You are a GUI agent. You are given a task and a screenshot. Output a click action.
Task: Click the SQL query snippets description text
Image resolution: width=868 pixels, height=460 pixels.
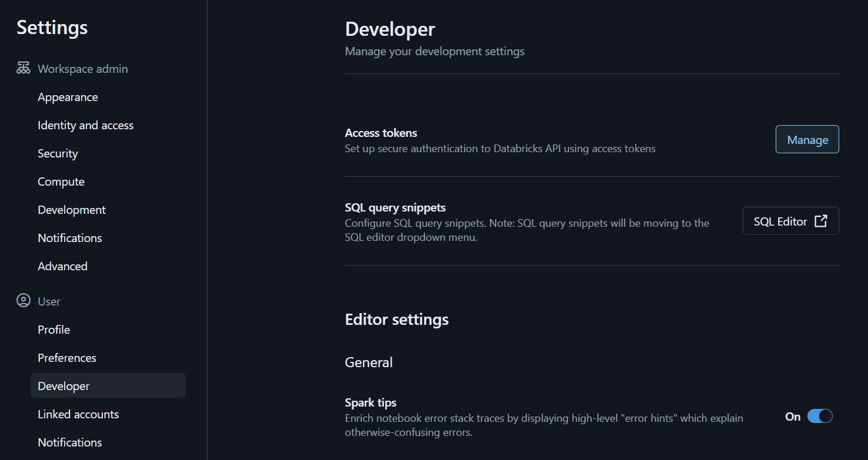point(527,231)
